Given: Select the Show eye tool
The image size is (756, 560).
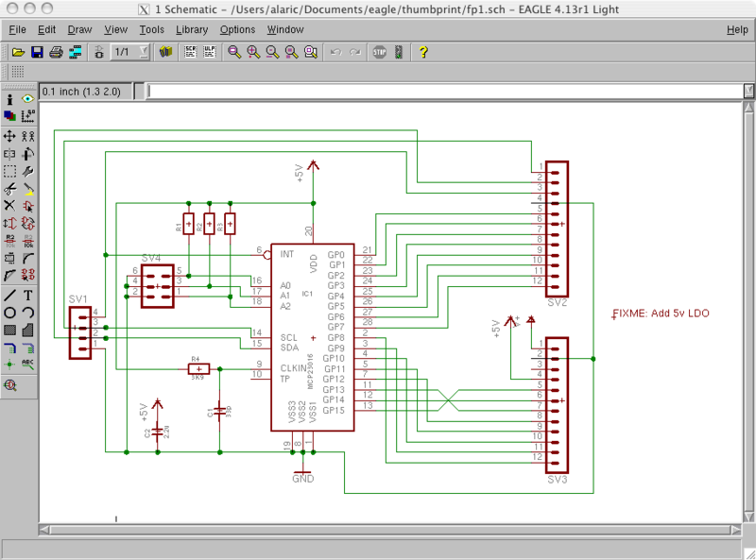Looking at the screenshot, I should pos(27,99).
